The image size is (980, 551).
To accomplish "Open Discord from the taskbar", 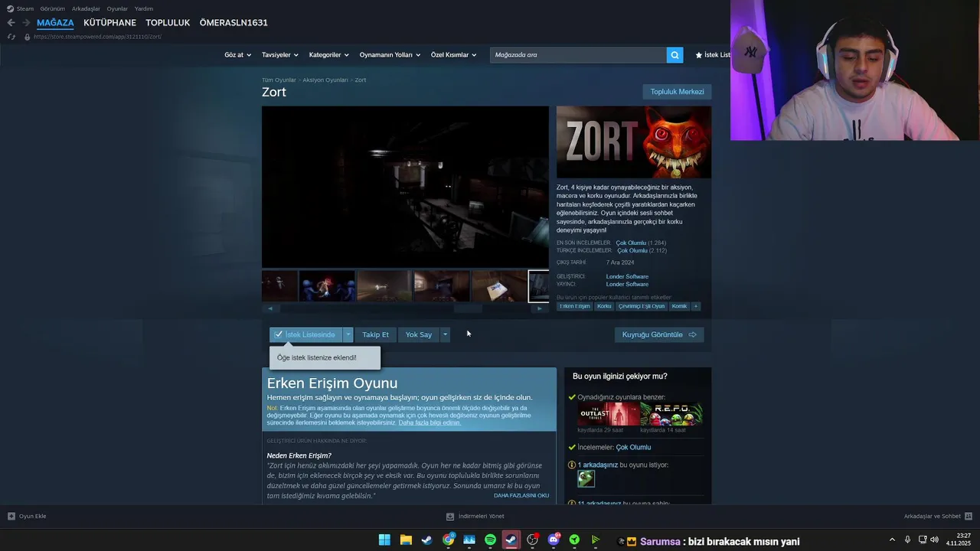I will click(554, 540).
